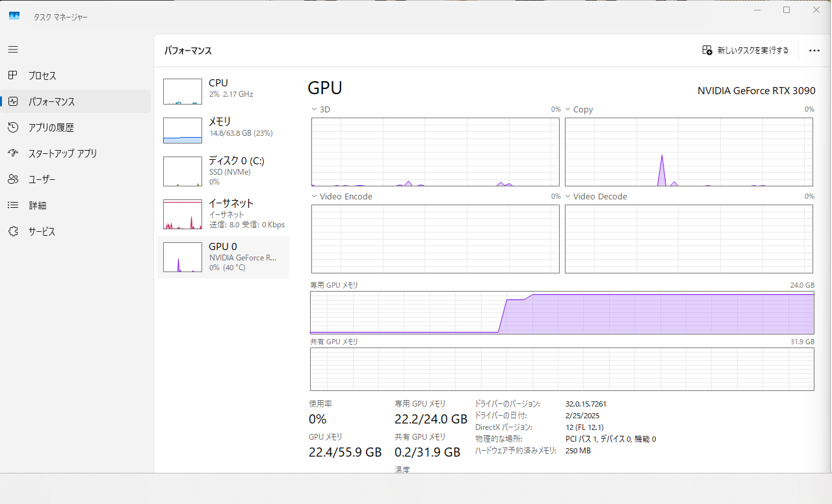Open the ユーザー page
Image resolution: width=832 pixels, height=504 pixels.
[x=75, y=179]
